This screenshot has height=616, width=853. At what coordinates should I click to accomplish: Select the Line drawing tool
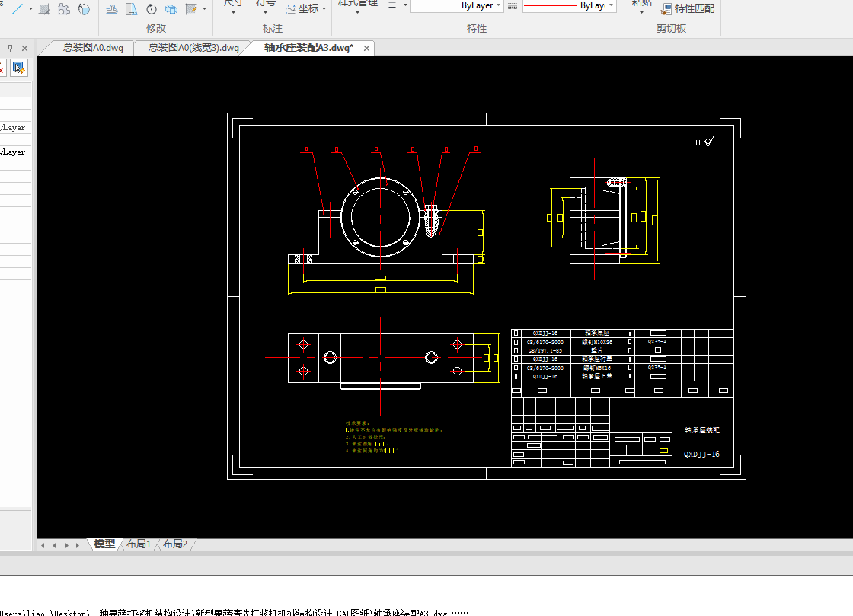[x=16, y=9]
